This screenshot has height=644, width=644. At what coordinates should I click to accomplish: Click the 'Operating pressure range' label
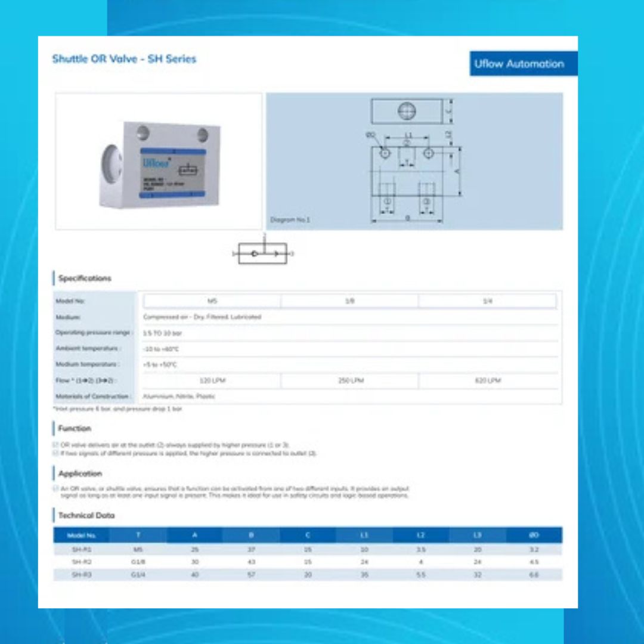(x=93, y=332)
